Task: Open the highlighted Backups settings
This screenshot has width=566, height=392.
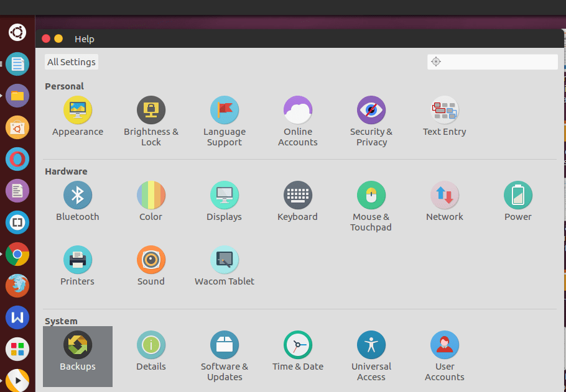Action: [x=78, y=357]
